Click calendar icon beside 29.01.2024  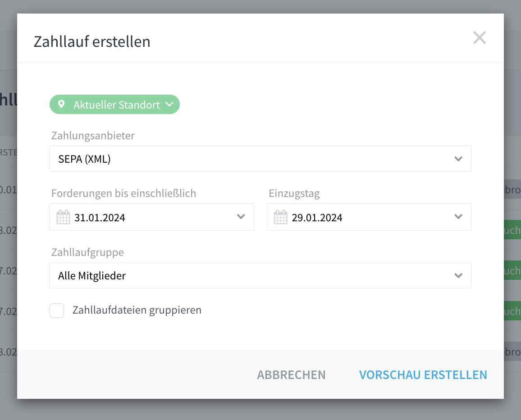[x=280, y=217]
